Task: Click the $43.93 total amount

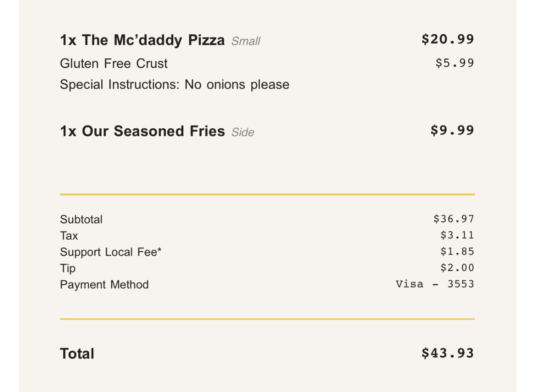Action: 447,353
